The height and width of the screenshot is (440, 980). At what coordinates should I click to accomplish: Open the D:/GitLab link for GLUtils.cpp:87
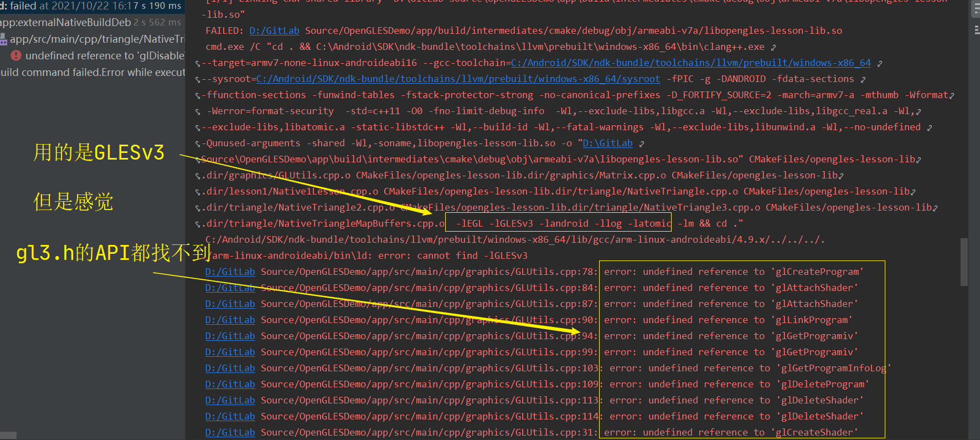[230, 304]
